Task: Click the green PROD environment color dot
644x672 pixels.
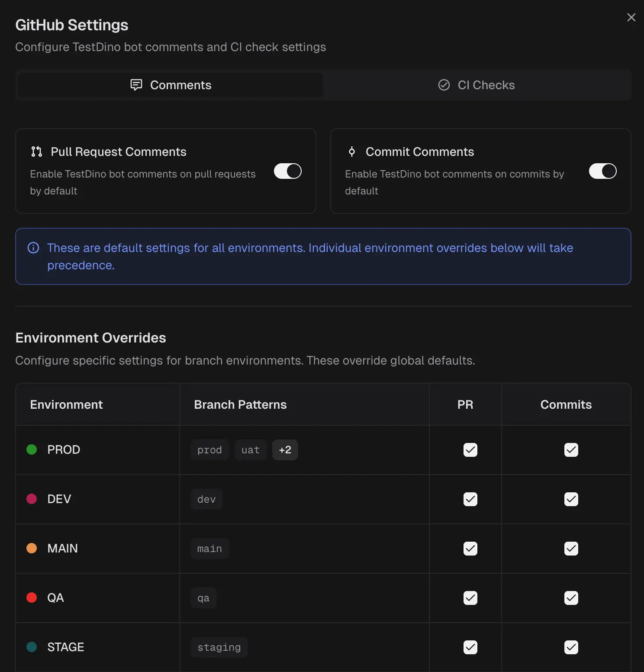Action: click(32, 449)
